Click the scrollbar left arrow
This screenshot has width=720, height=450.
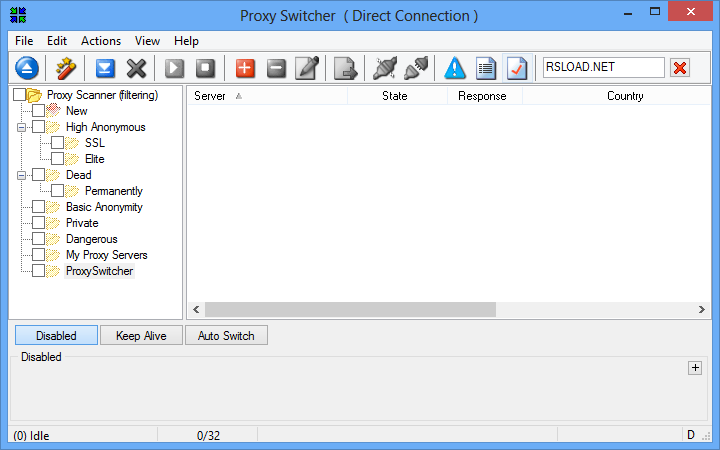click(x=196, y=309)
